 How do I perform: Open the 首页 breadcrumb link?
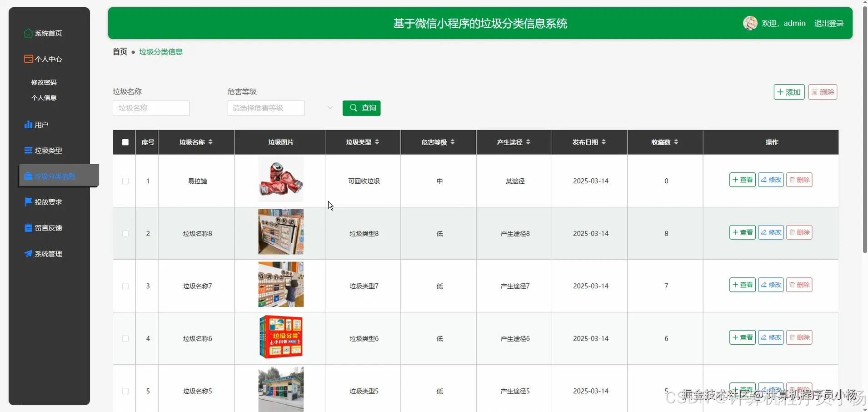point(119,52)
